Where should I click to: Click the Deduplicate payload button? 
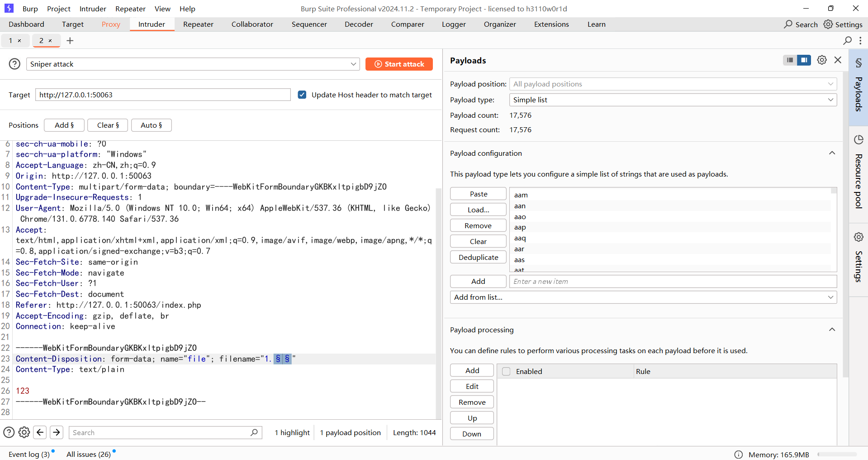(478, 257)
